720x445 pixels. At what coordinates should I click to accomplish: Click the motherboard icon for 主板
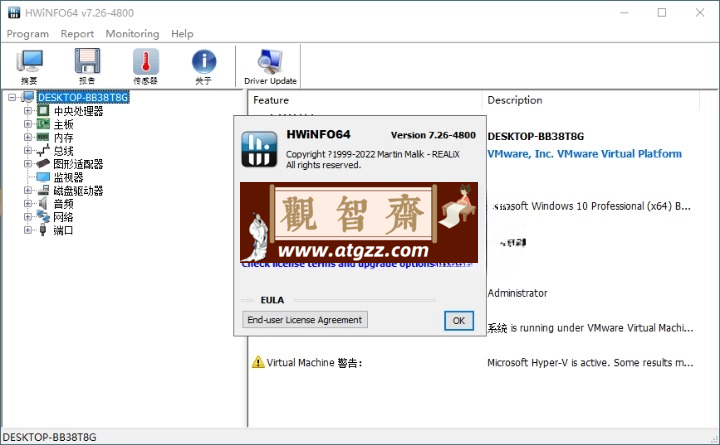tap(43, 124)
